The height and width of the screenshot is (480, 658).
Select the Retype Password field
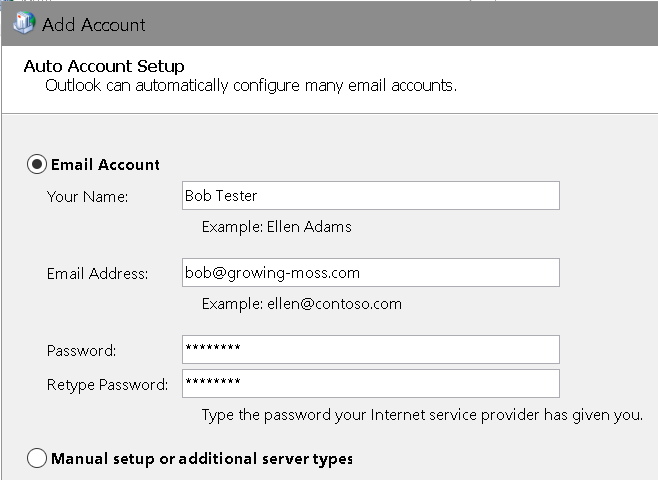[371, 383]
